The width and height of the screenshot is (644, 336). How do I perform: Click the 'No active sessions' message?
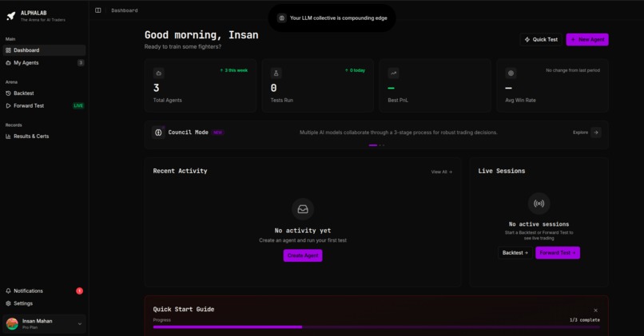click(539, 224)
